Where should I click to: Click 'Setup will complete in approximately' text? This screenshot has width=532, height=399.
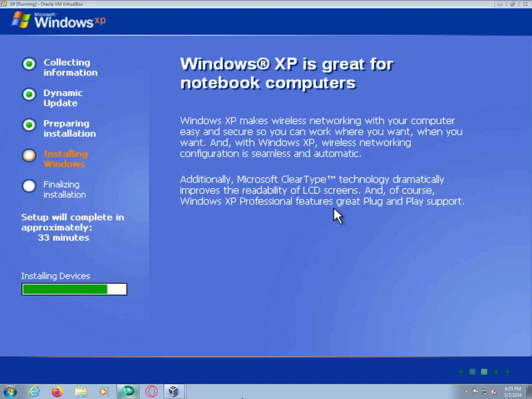tap(73, 222)
